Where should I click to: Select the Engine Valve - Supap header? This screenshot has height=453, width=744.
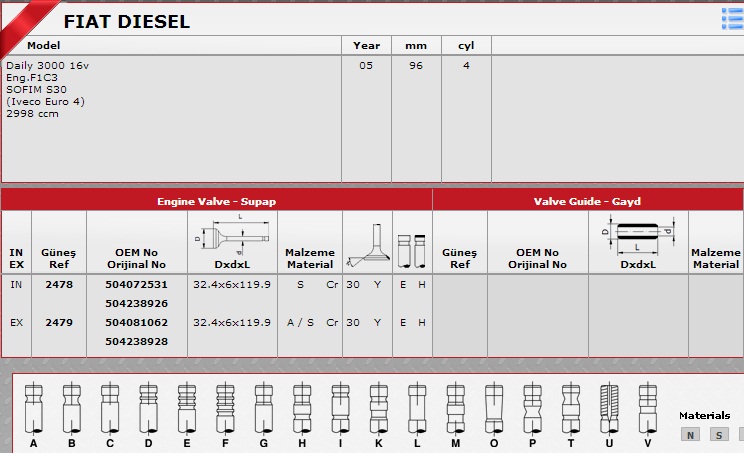pyautogui.click(x=216, y=201)
